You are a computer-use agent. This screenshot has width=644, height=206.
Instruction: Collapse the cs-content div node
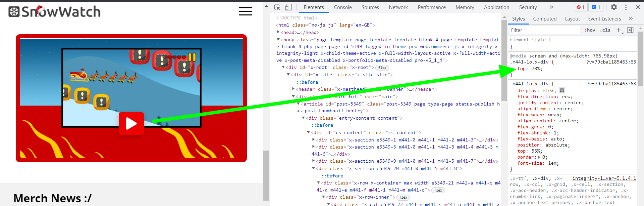point(308,132)
